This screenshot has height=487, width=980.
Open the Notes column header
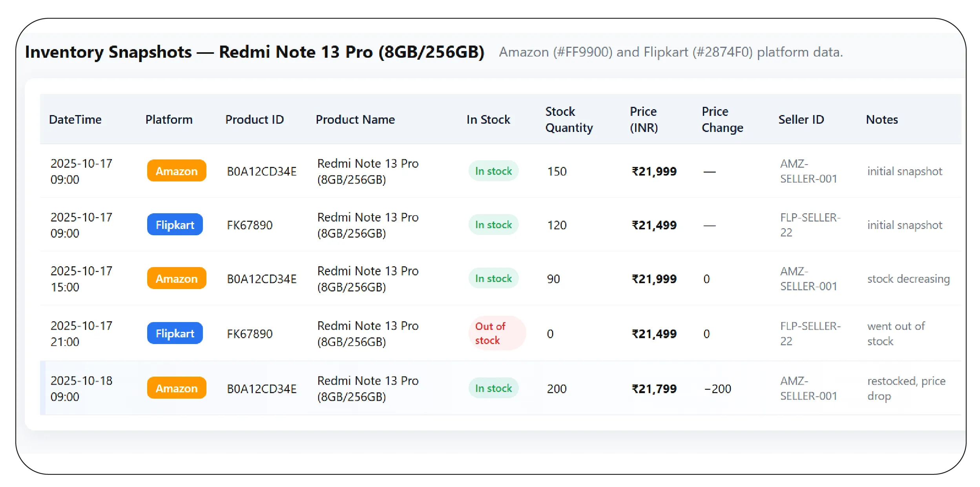point(881,119)
